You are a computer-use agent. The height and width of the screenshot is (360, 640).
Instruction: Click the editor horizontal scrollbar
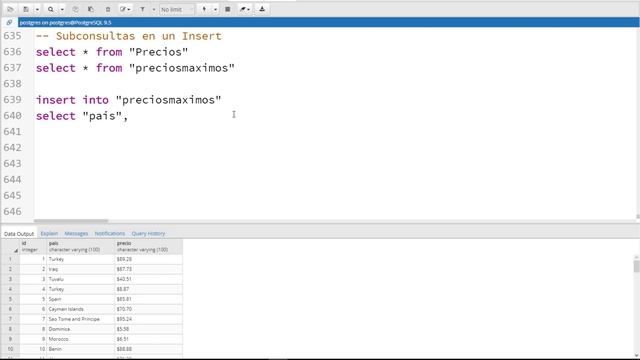pyautogui.click(x=71, y=221)
